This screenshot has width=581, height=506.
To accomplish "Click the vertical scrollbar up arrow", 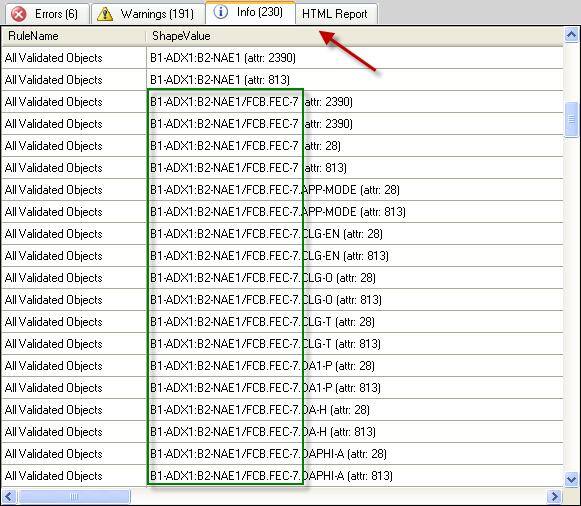I will point(571,35).
